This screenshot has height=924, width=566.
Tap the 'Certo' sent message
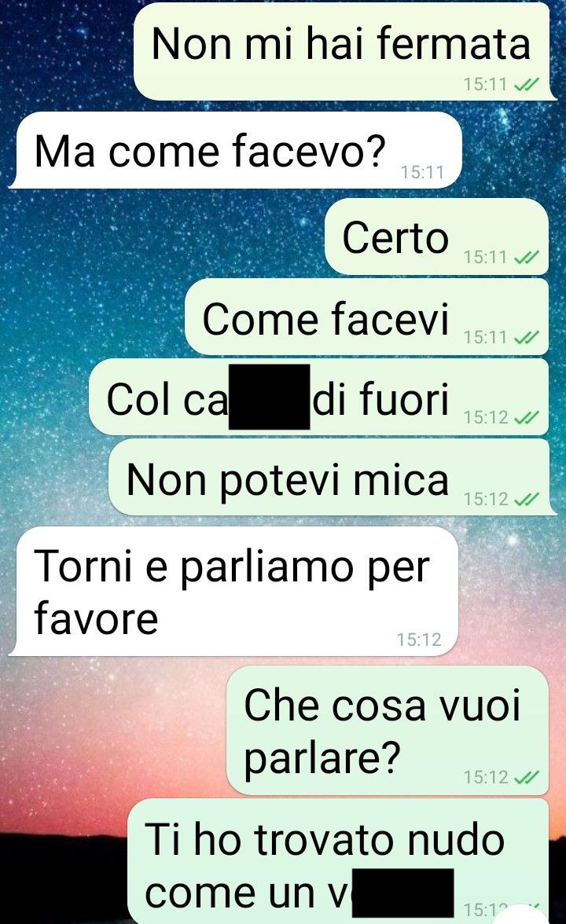coord(437,237)
